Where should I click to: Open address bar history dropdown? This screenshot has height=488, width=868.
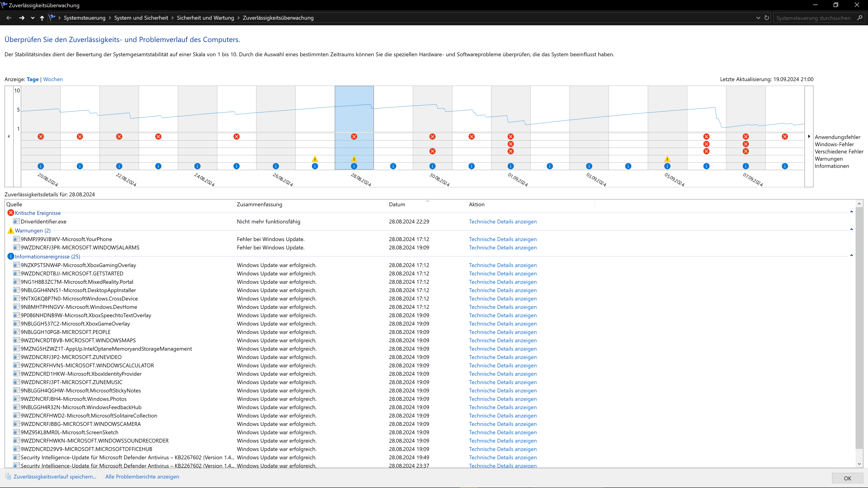(x=758, y=18)
